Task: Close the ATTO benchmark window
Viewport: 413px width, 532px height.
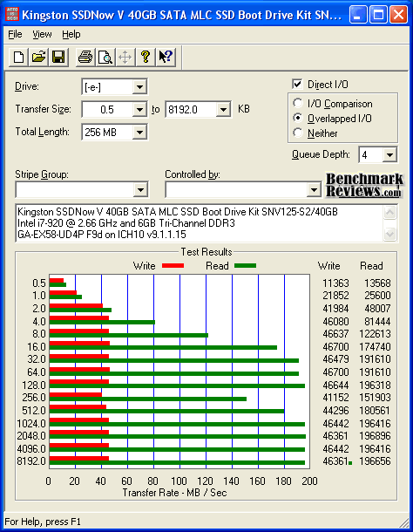Action: tap(398, 15)
